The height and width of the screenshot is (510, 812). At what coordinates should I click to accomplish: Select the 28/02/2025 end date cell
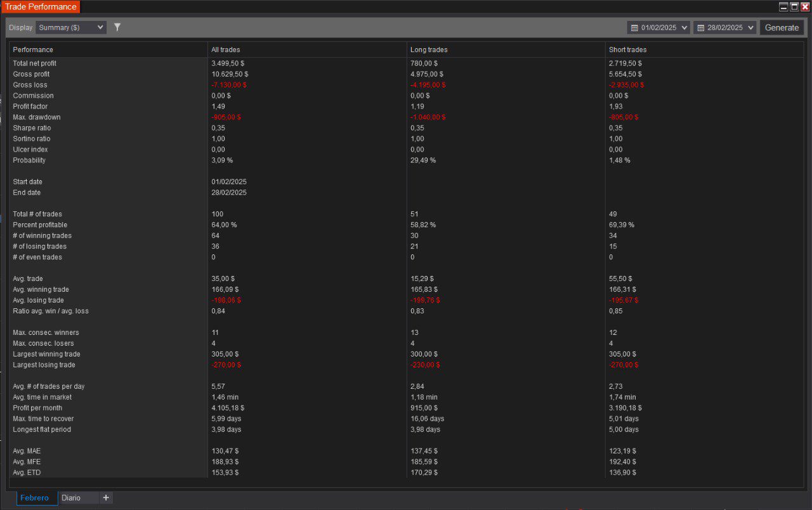(x=229, y=193)
